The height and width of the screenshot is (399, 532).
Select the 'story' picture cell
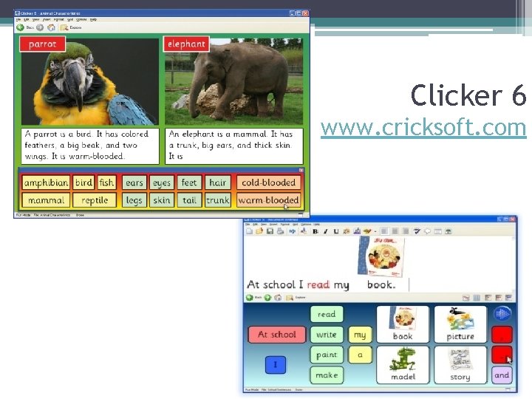[x=460, y=365]
